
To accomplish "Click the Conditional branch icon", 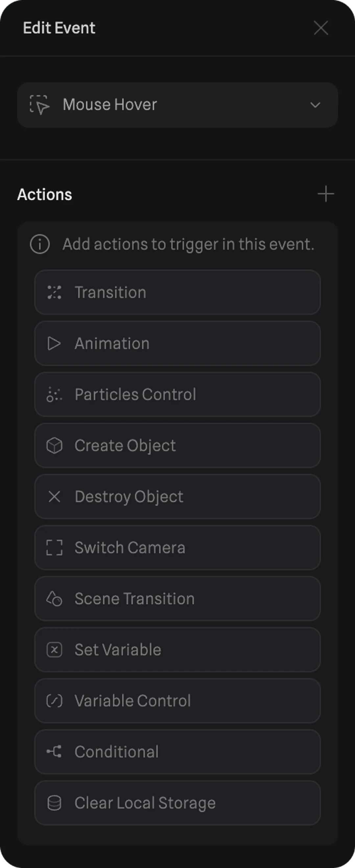I will pos(54,752).
